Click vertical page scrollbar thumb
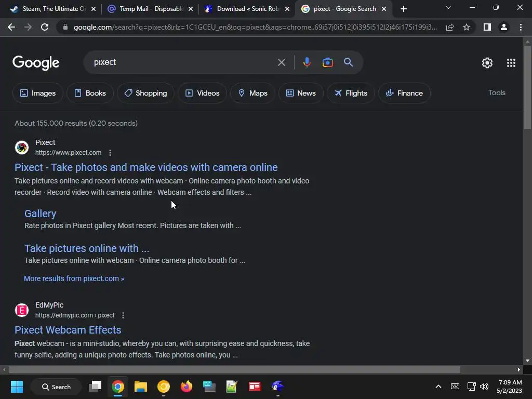532x399 pixels. (527, 87)
